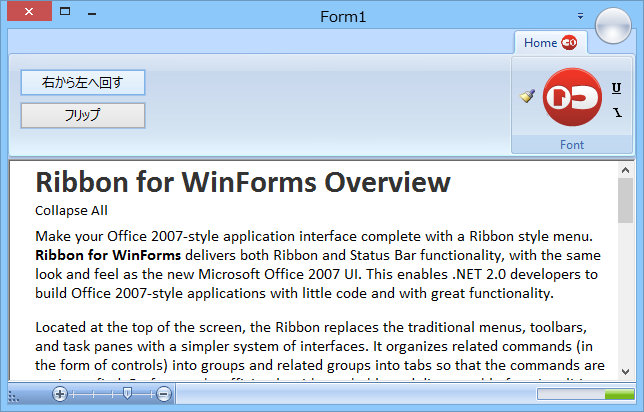This screenshot has height=412, width=644.
Task: Click the minus zoom button in status bar
Action: pyautogui.click(x=164, y=394)
